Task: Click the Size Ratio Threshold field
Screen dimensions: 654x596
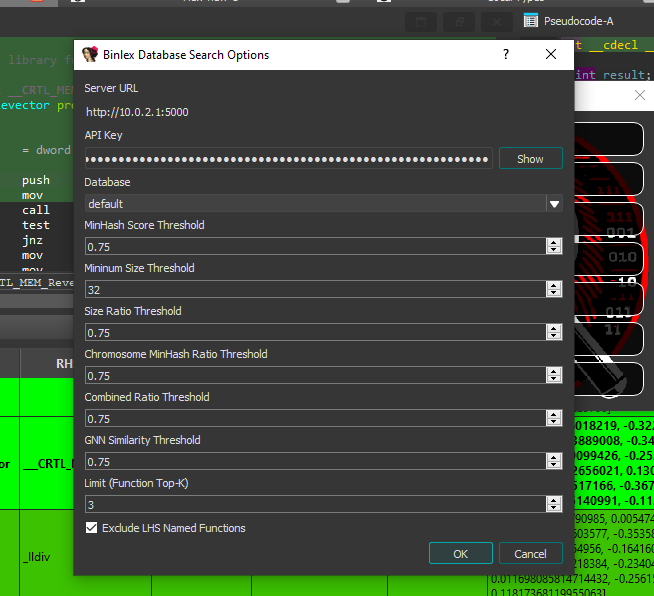Action: pos(315,333)
